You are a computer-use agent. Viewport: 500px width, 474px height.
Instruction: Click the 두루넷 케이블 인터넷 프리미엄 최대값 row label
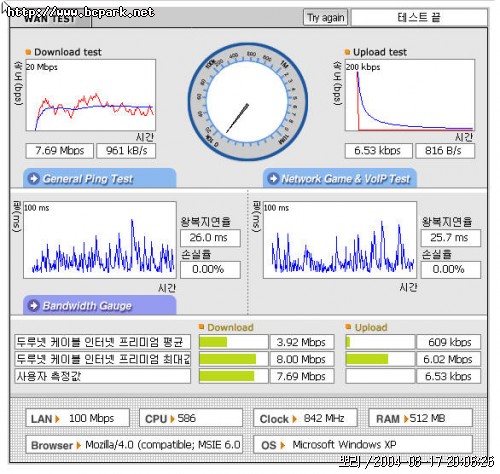tap(103, 359)
